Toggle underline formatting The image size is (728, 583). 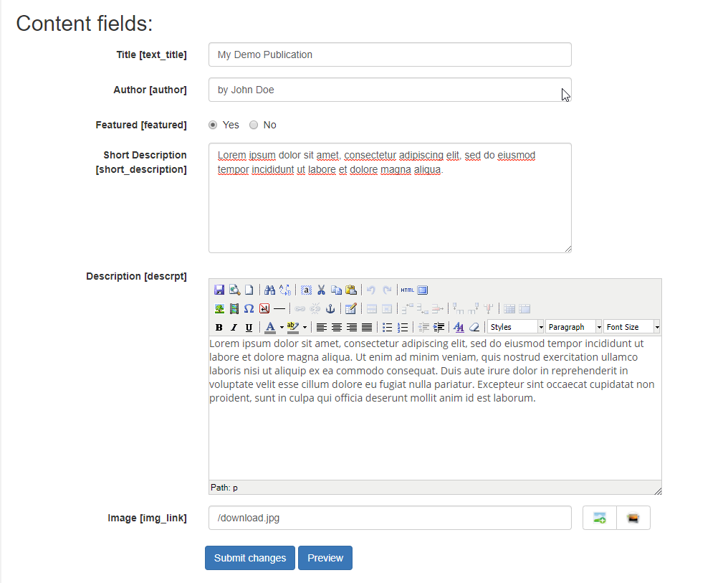[x=249, y=327]
